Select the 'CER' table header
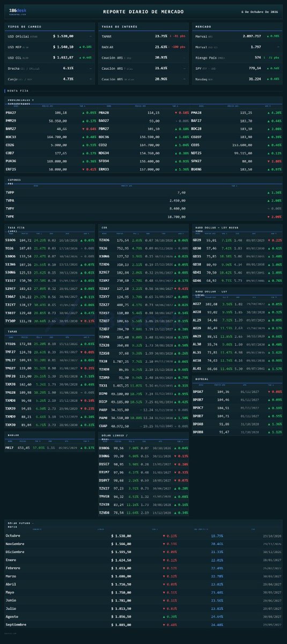 [x=105, y=228]
